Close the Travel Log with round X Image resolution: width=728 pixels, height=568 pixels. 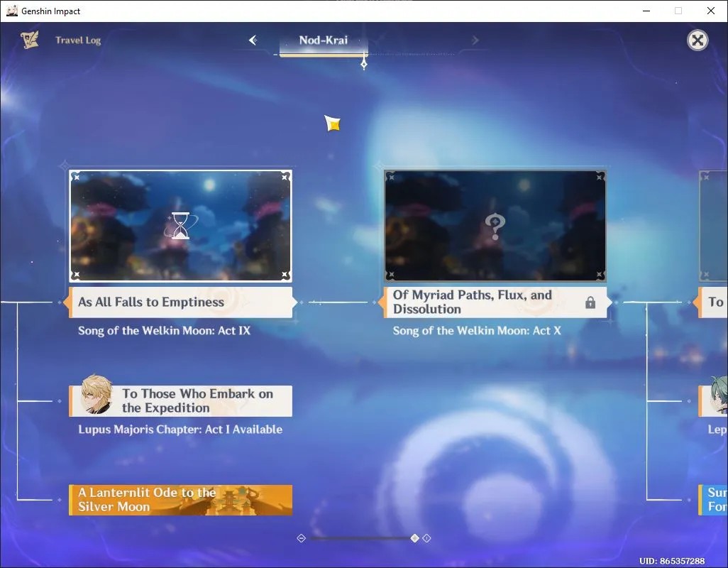tap(697, 40)
